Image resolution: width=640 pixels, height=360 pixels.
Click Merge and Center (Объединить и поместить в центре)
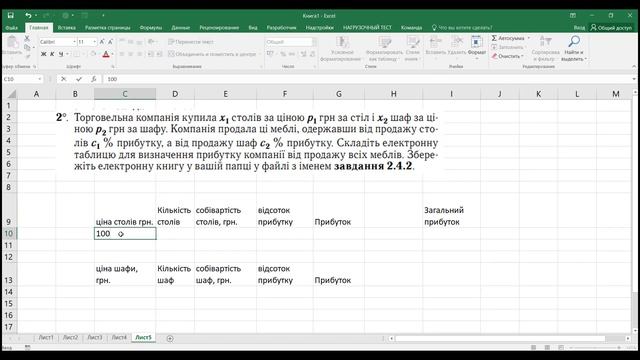tap(212, 54)
